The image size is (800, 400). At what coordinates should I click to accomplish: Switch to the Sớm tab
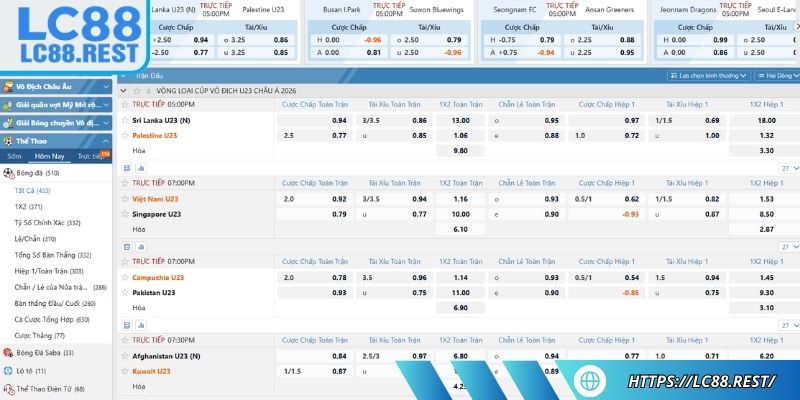pyautogui.click(x=14, y=156)
